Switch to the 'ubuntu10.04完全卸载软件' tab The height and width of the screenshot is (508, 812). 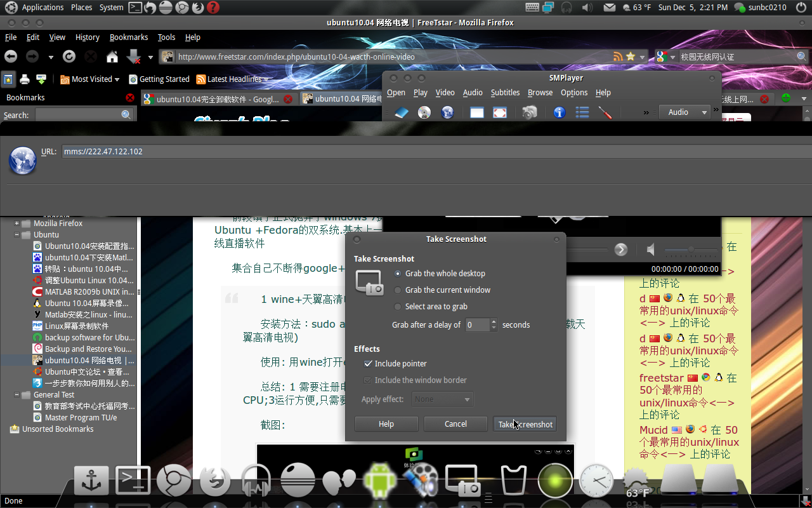point(218,99)
